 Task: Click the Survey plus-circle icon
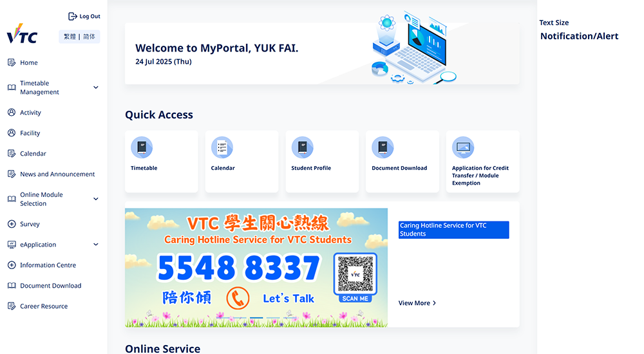[12, 224]
